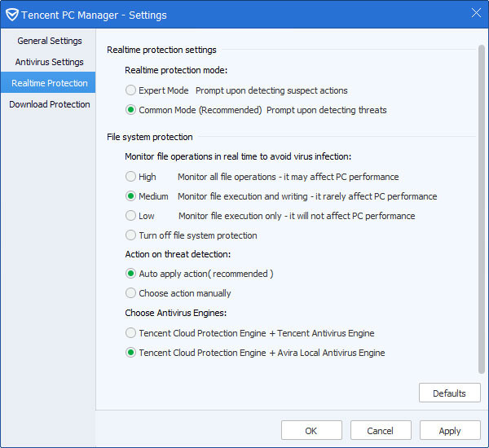
Task: Enable Auto apply action on threats
Action: 130,274
